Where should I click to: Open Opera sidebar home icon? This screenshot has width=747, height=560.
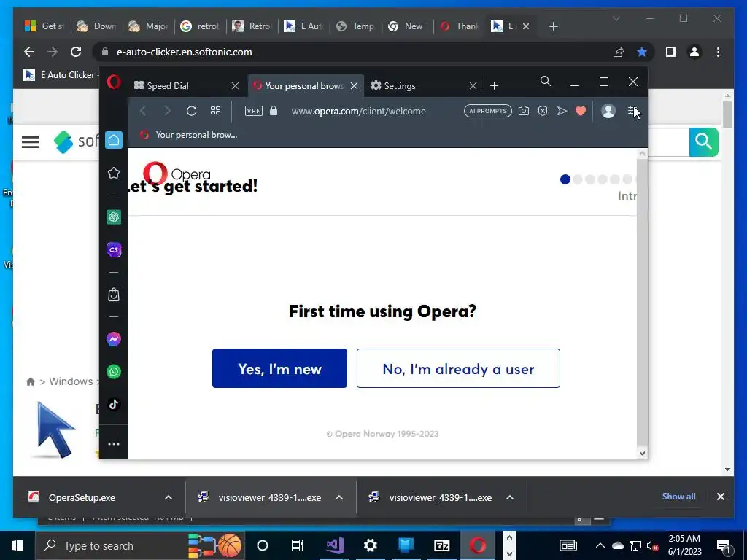click(x=113, y=140)
